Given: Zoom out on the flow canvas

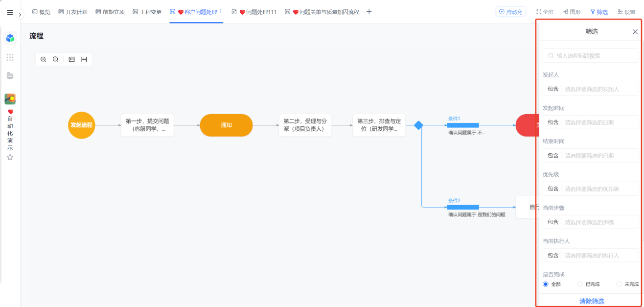Looking at the screenshot, I should coord(55,59).
